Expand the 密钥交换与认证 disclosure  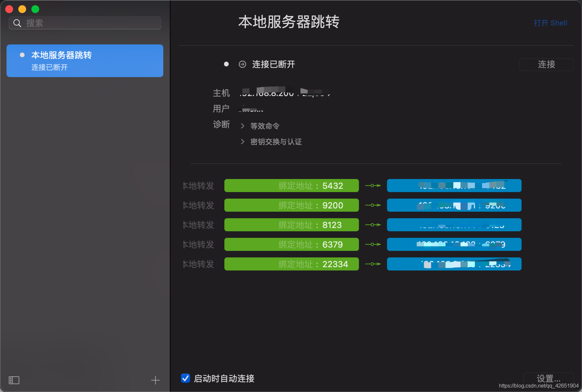pyautogui.click(x=242, y=142)
